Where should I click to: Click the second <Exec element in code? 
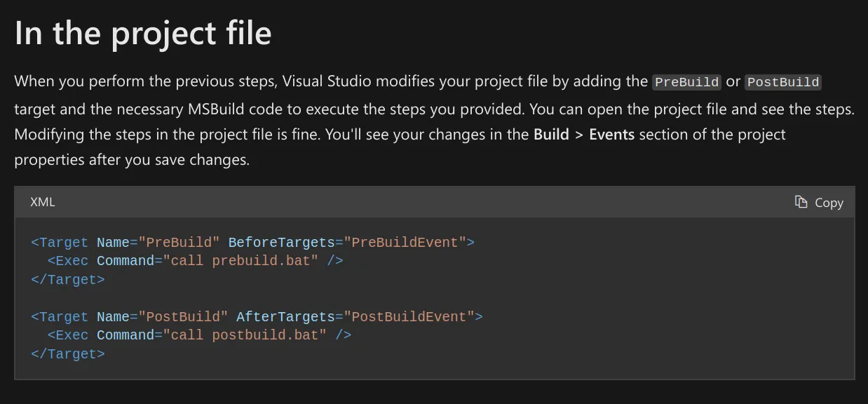(68, 335)
